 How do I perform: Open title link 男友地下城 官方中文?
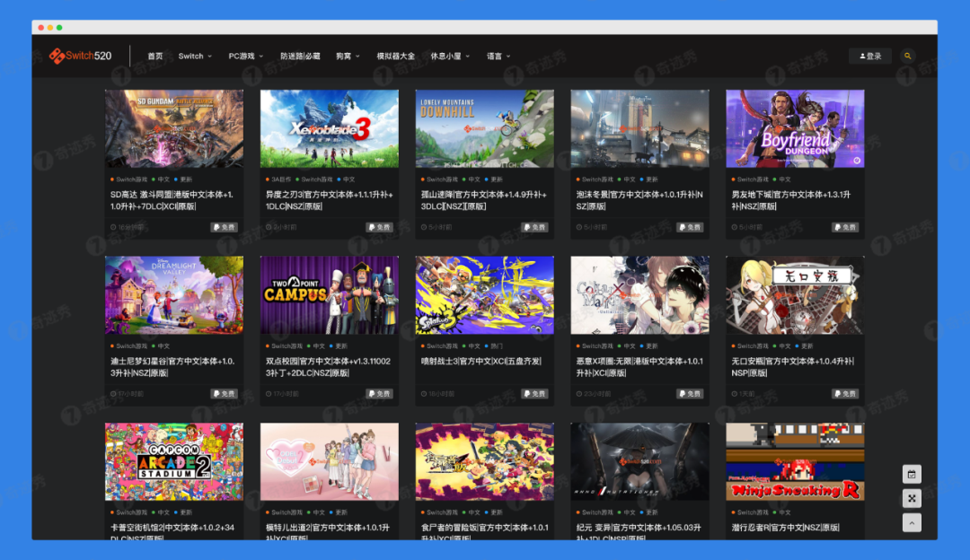pos(791,200)
